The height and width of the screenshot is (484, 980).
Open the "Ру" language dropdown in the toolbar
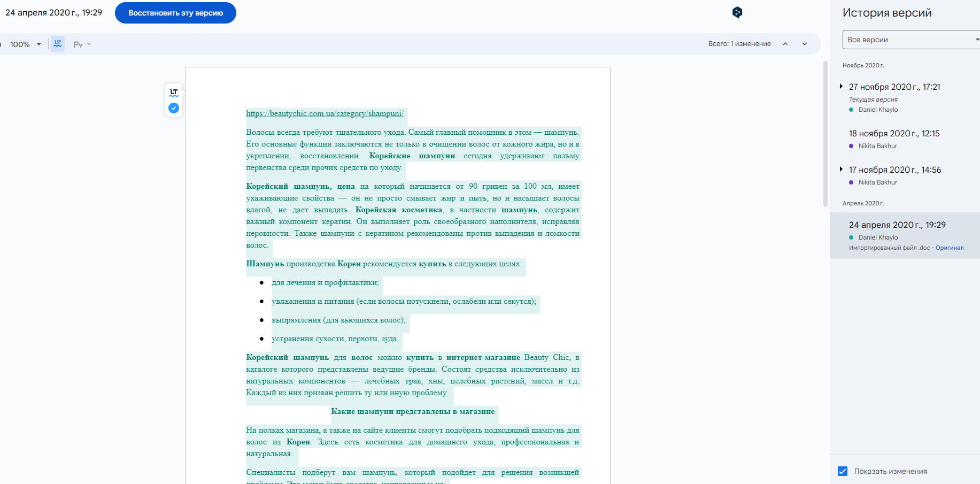[x=82, y=44]
